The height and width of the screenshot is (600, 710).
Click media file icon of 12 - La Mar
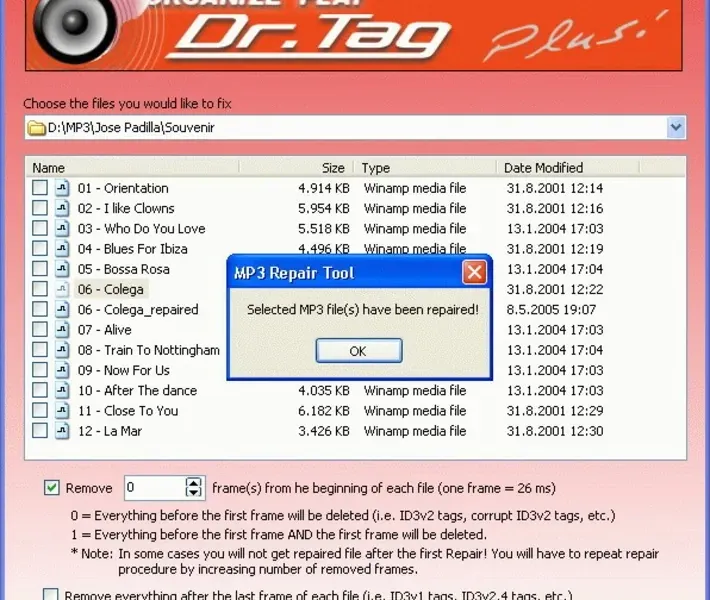(x=62, y=430)
